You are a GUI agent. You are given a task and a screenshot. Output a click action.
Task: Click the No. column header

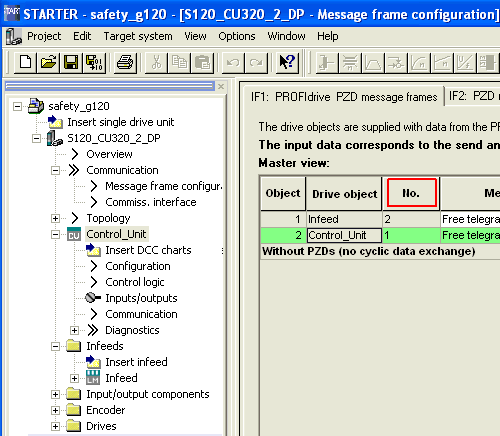411,193
